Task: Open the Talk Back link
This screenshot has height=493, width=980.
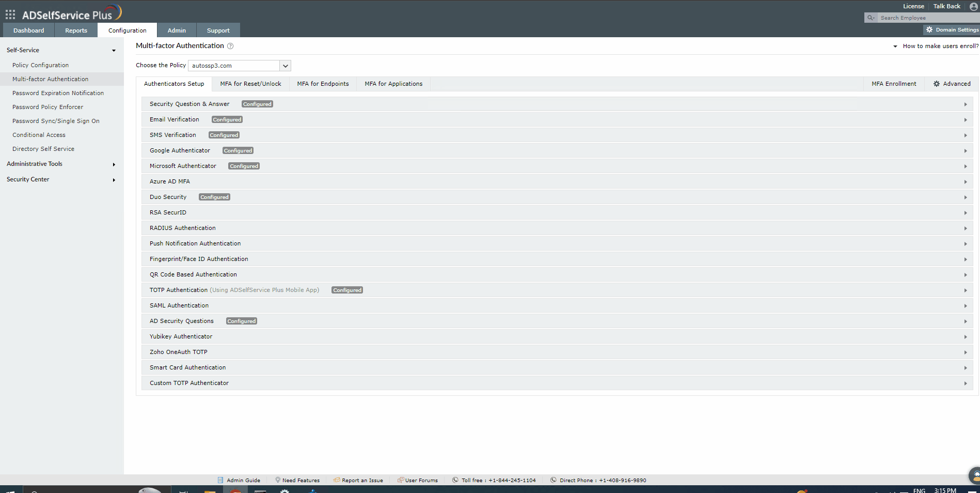Action: [946, 6]
